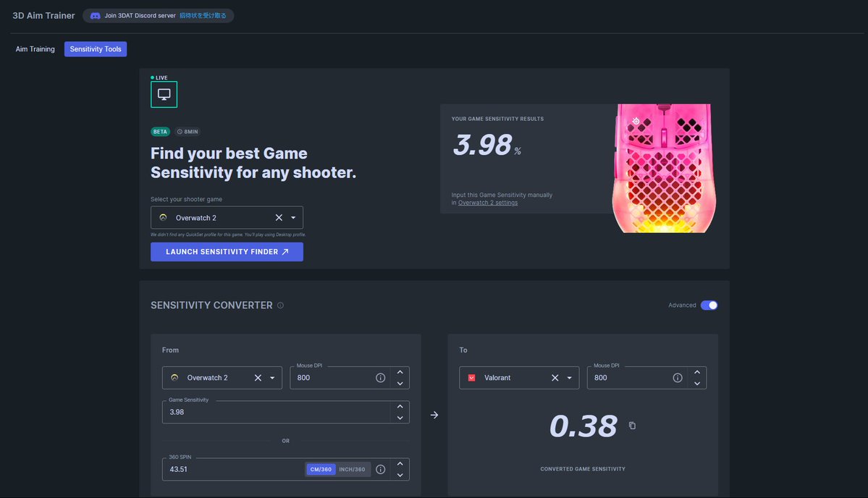
Task: Click the Sensitivity Converter info icon
Action: click(280, 305)
